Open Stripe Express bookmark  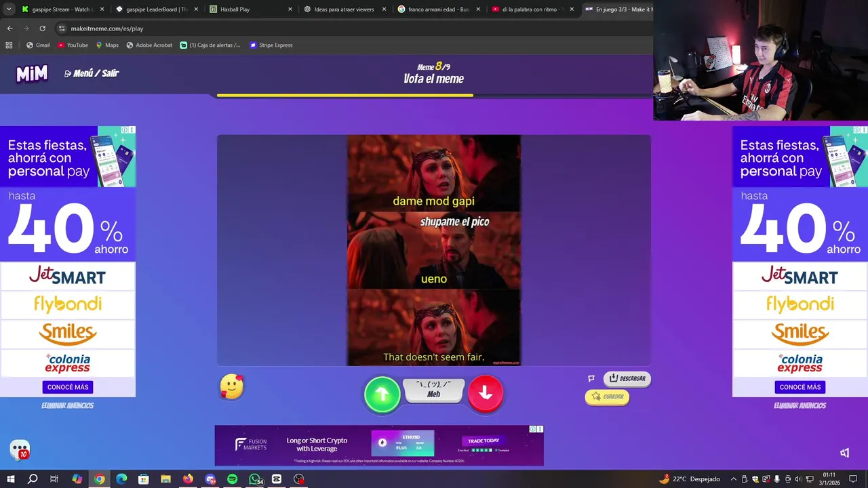click(x=271, y=45)
